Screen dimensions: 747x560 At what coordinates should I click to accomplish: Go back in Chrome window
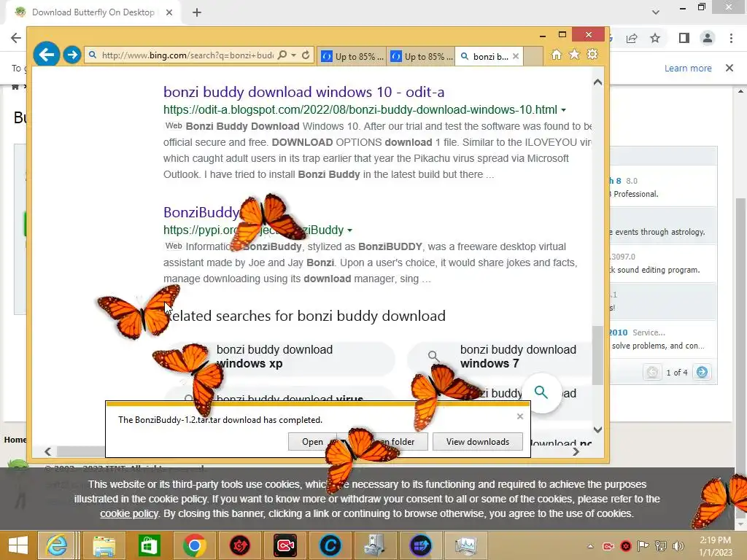[x=16, y=38]
